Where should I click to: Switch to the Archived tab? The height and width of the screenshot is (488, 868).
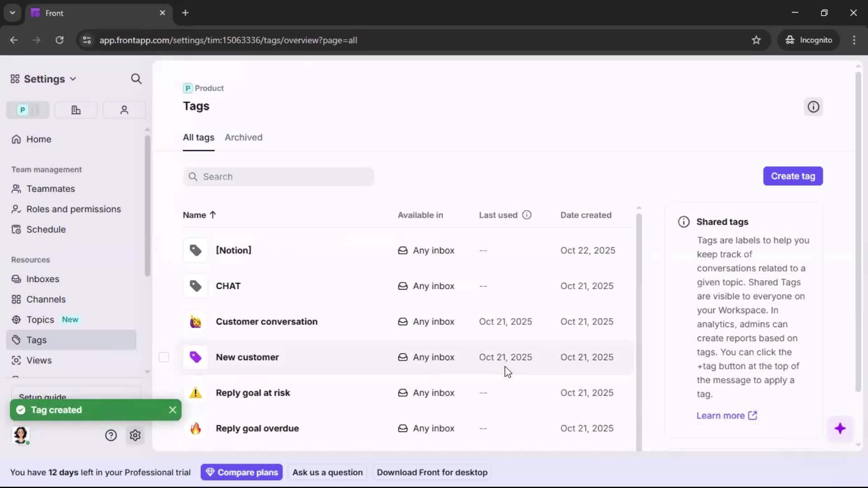[x=244, y=138]
